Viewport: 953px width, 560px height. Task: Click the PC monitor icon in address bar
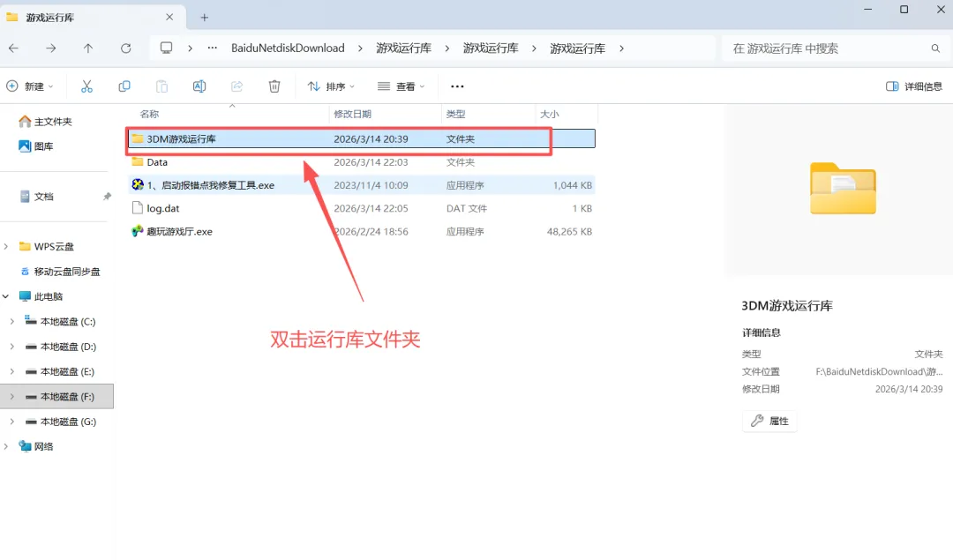[166, 48]
